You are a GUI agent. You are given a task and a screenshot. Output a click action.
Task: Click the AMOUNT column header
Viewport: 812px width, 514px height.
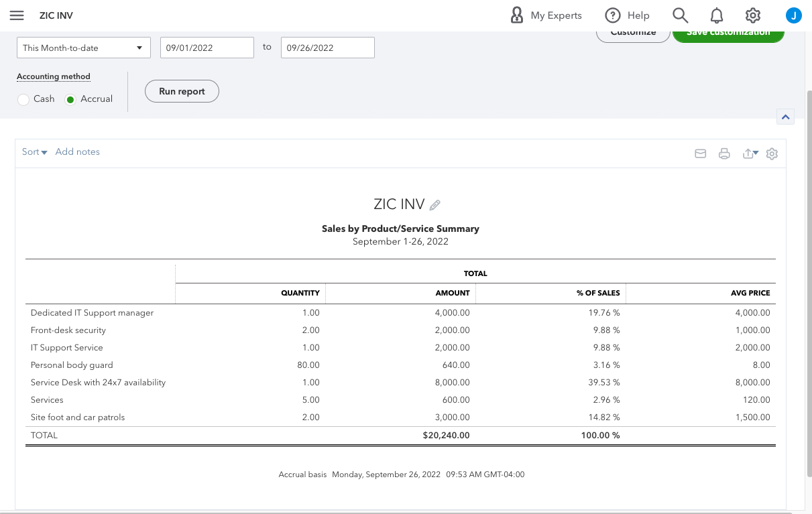tap(453, 294)
